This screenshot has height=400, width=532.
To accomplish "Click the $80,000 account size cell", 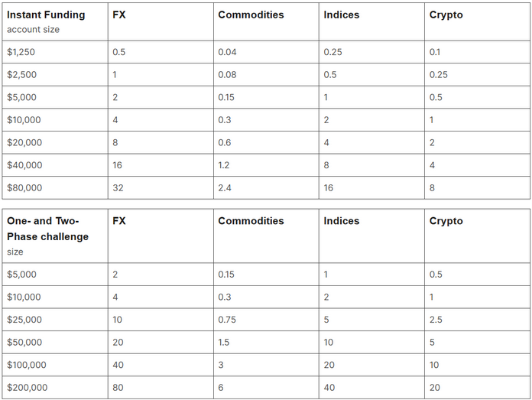I will click(24, 188).
